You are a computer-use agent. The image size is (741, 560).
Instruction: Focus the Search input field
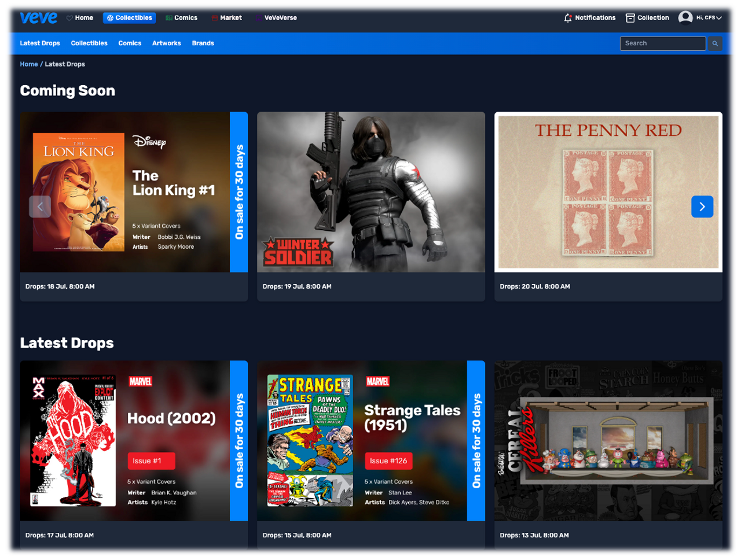(663, 43)
